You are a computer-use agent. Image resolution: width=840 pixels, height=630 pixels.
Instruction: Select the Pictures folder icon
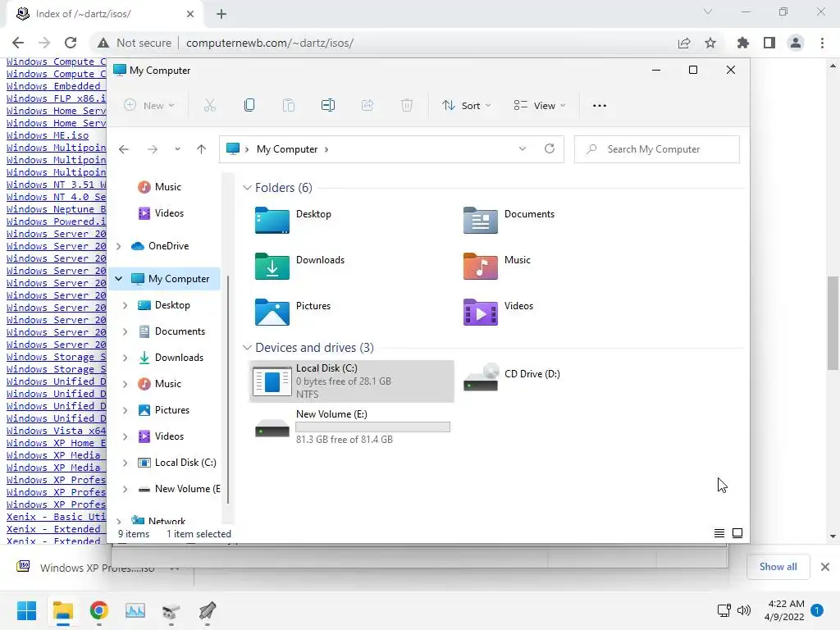tap(272, 313)
